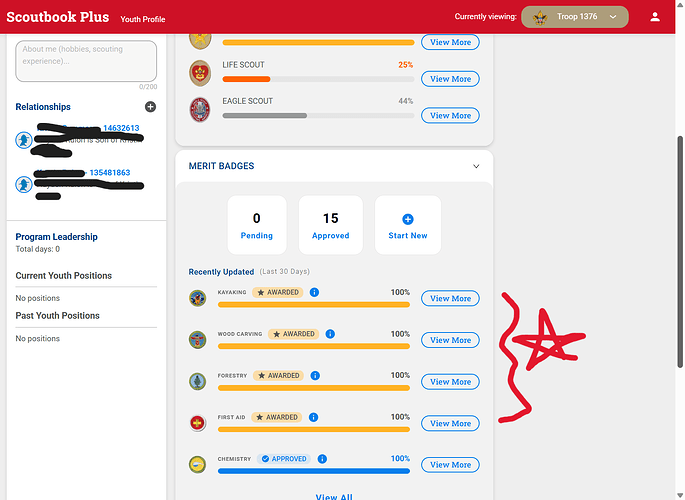The image size is (685, 500).
Task: Click Scoutbook Plus logo
Action: coord(58,17)
